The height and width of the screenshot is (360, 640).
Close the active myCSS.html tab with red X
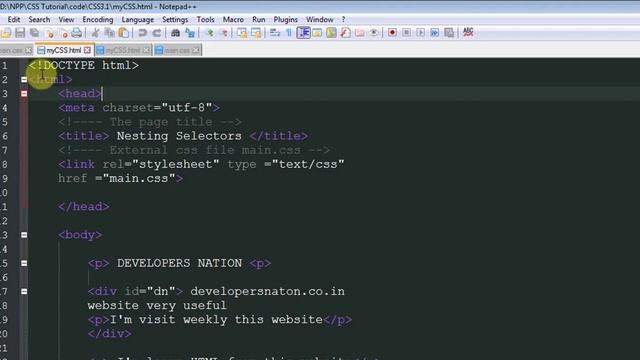click(x=87, y=50)
